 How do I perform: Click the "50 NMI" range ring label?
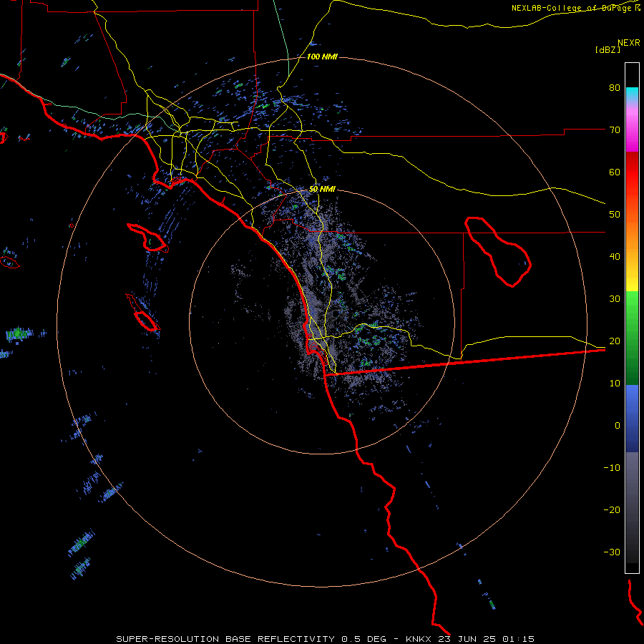click(x=322, y=190)
